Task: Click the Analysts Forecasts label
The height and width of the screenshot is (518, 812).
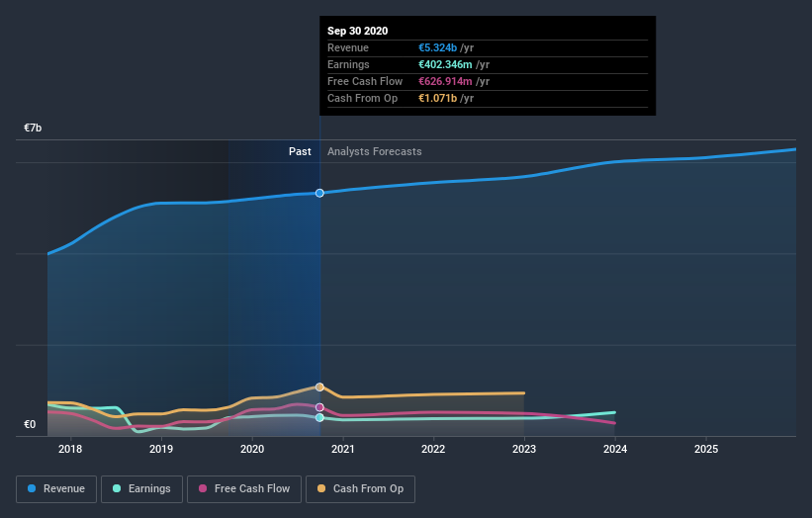Action: [x=375, y=151]
